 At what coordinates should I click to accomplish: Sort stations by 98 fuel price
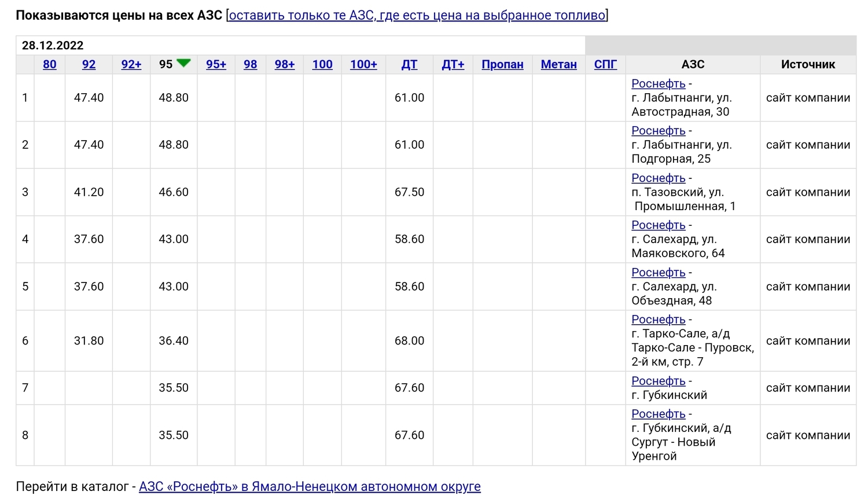click(x=251, y=64)
